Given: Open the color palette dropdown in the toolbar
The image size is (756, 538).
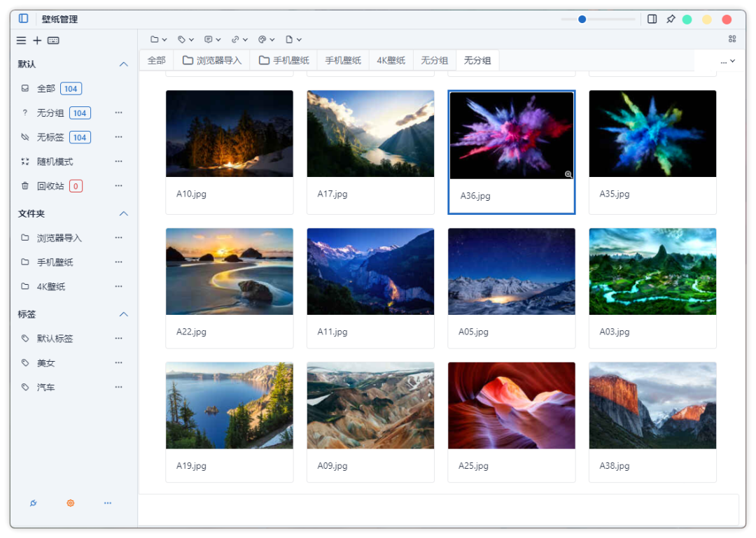Looking at the screenshot, I should click(x=266, y=40).
